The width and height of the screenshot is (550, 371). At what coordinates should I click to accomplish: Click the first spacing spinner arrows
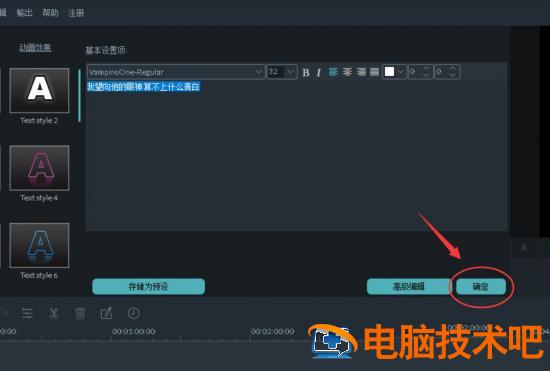426,72
